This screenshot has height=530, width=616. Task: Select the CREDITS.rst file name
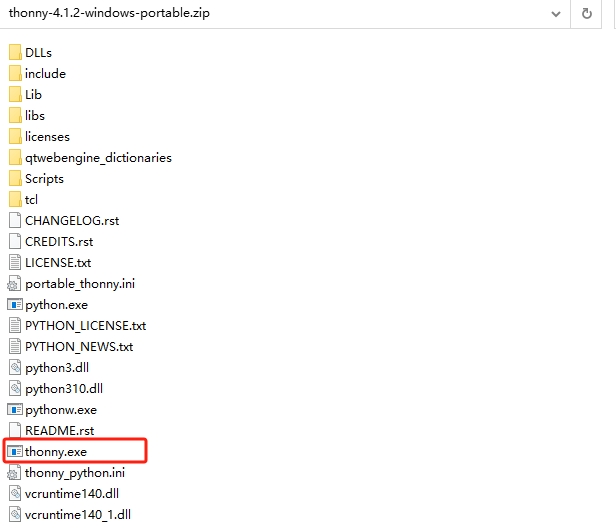[x=59, y=242]
